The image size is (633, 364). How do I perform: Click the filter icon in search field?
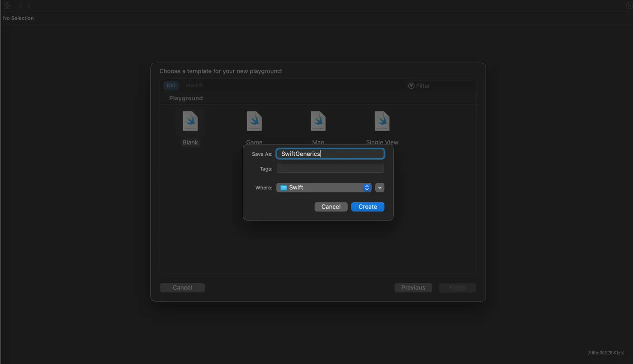411,86
